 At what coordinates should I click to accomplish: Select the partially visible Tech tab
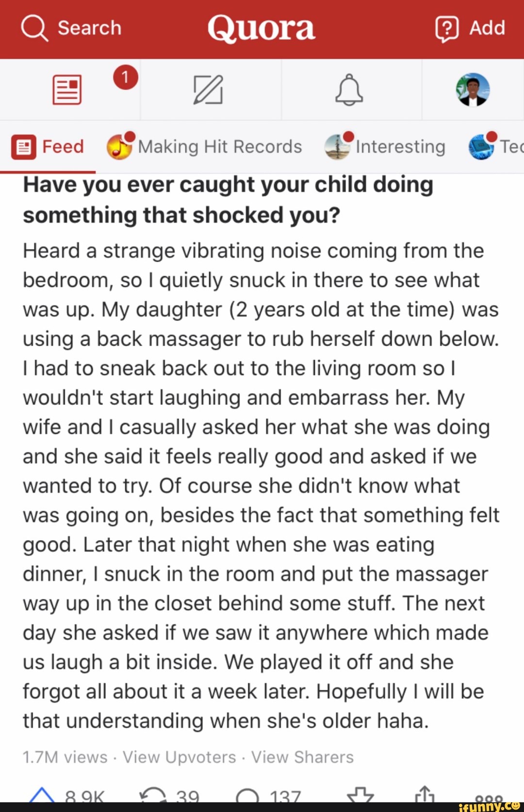click(496, 147)
